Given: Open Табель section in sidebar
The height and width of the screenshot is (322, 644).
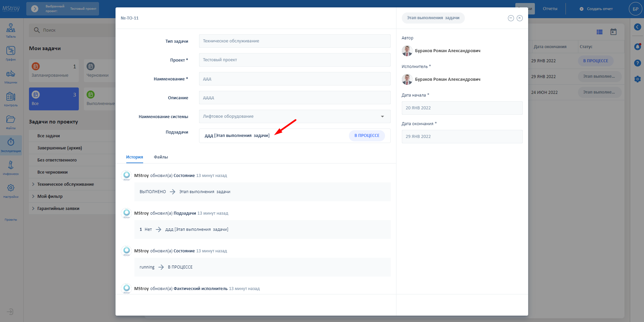Looking at the screenshot, I should pos(11,31).
